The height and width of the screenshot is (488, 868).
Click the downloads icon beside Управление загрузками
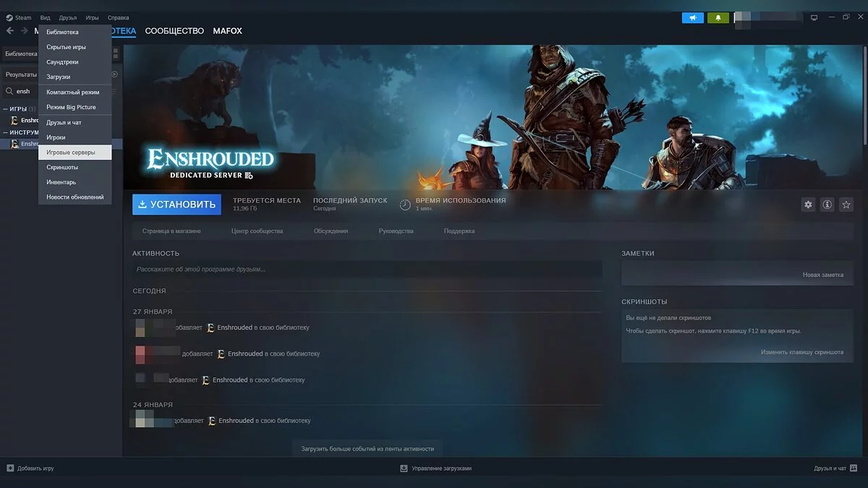coord(404,468)
